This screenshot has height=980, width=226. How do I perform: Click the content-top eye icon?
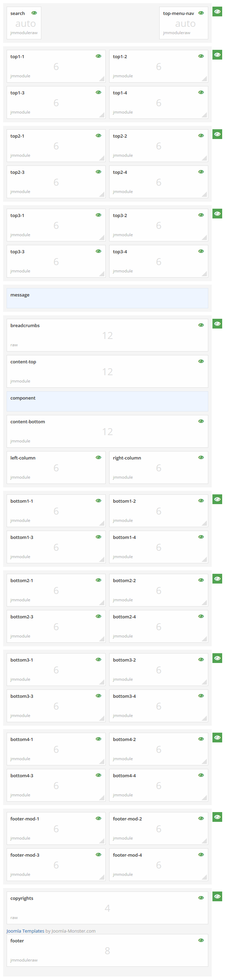coord(201,361)
